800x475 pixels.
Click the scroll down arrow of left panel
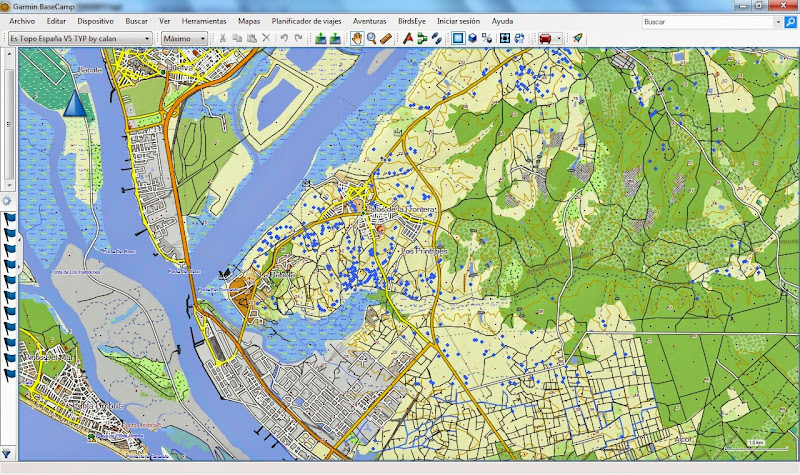[x=8, y=185]
